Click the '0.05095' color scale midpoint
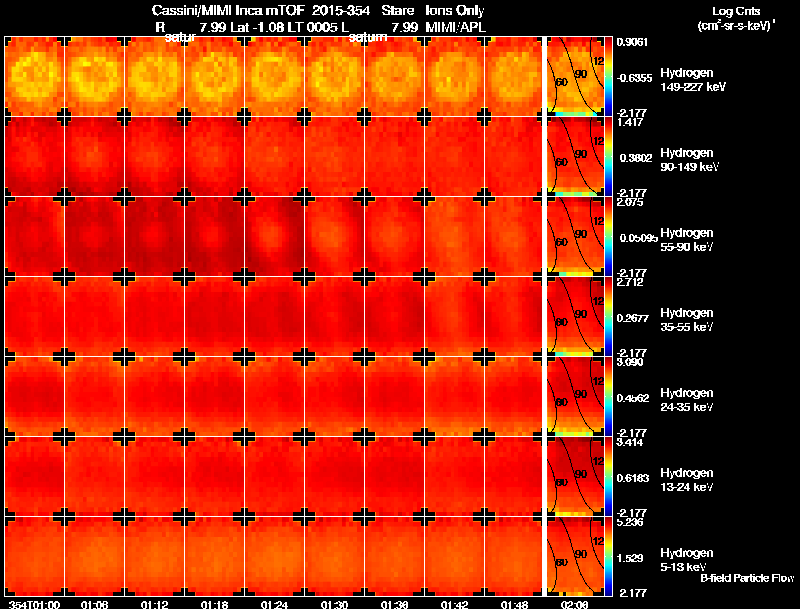The image size is (800, 609). [638, 238]
